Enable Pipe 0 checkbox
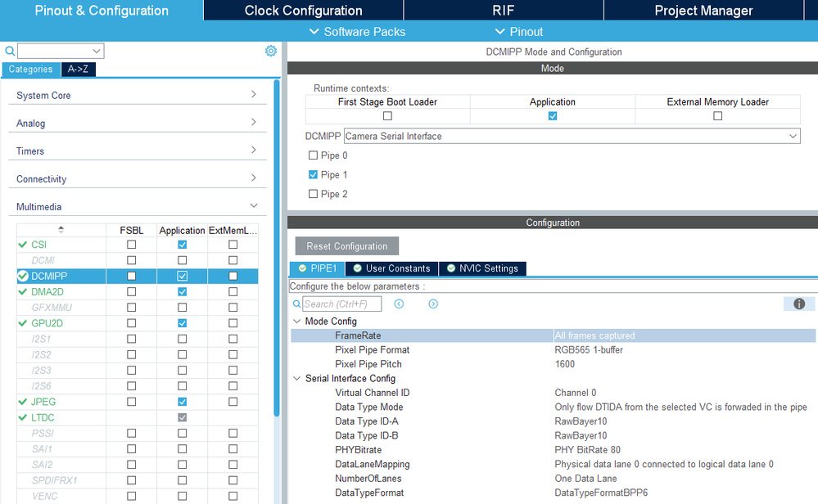This screenshot has width=818, height=504. pyautogui.click(x=313, y=155)
